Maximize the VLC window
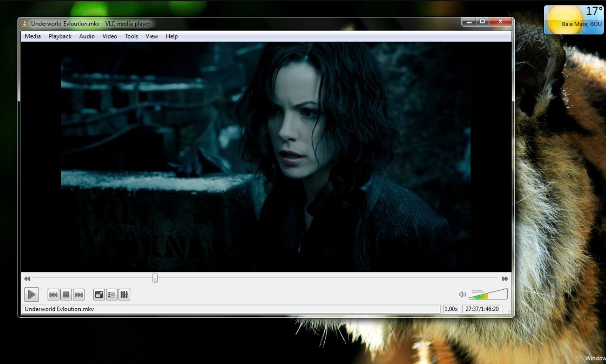 pyautogui.click(x=482, y=21)
